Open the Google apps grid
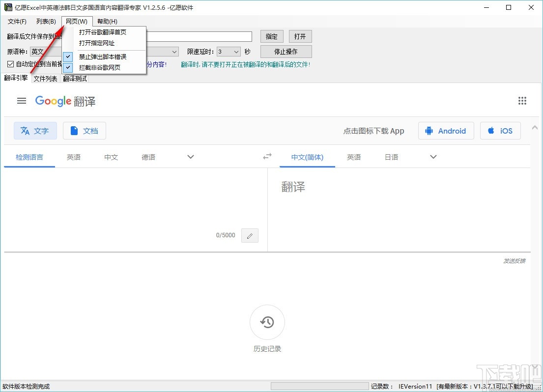 click(x=522, y=101)
